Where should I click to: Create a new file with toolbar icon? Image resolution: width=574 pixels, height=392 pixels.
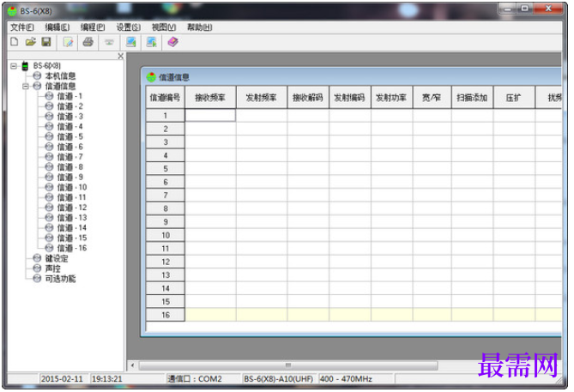15,42
